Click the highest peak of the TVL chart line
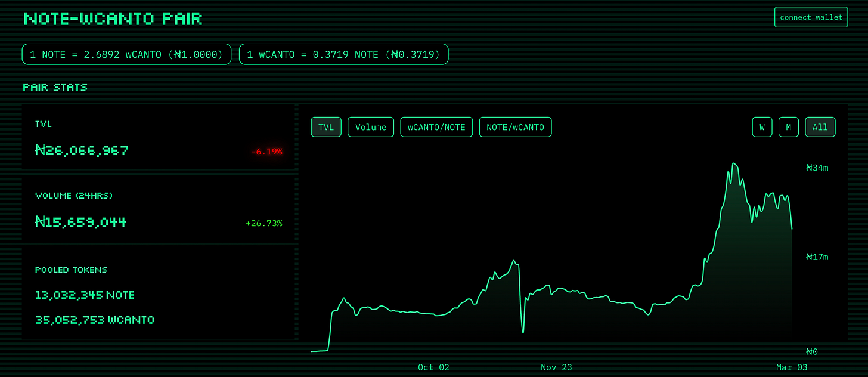This screenshot has width=868, height=377. point(734,163)
